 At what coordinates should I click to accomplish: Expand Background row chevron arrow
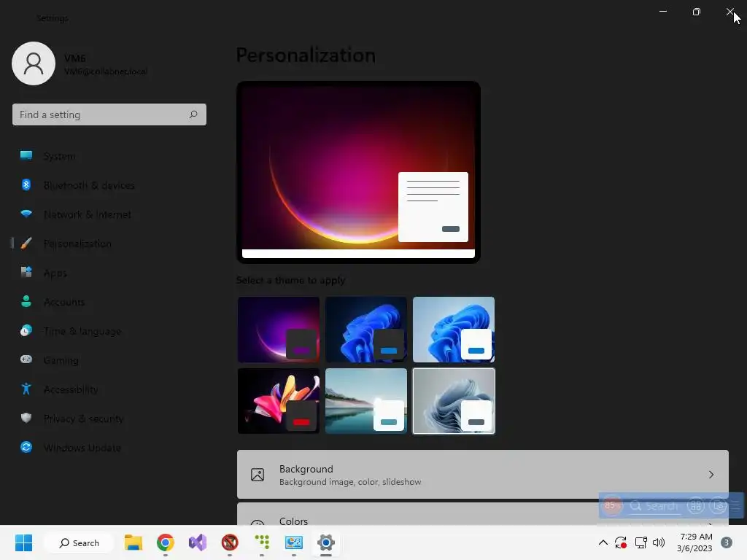(x=711, y=475)
